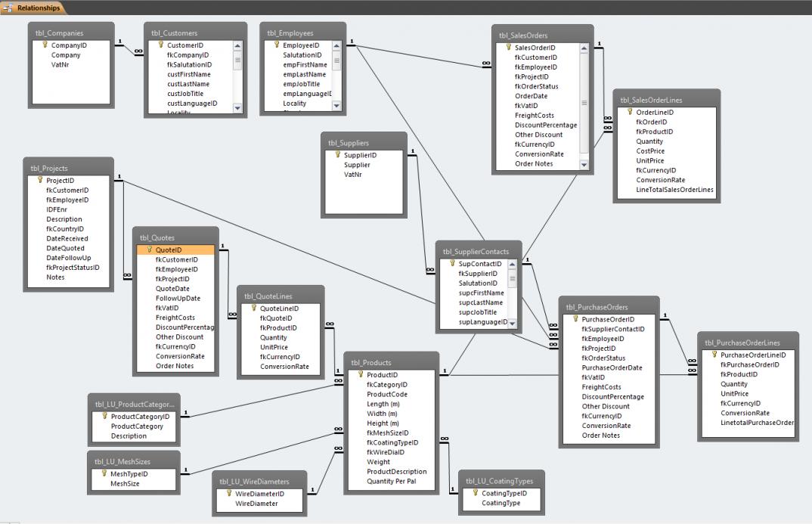Screen dimensions: 812x524
Task: Click the key icon beside QuoteLineID
Action: [254, 308]
